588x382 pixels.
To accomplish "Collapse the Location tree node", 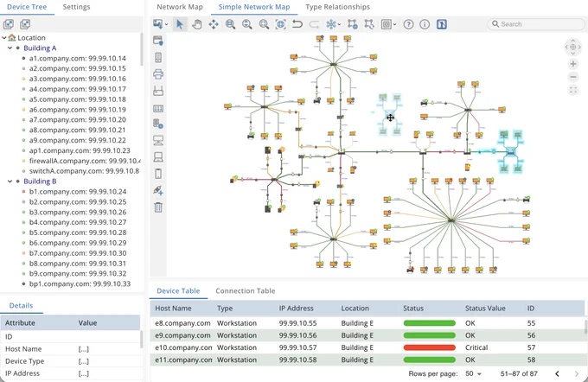I will (4, 38).
